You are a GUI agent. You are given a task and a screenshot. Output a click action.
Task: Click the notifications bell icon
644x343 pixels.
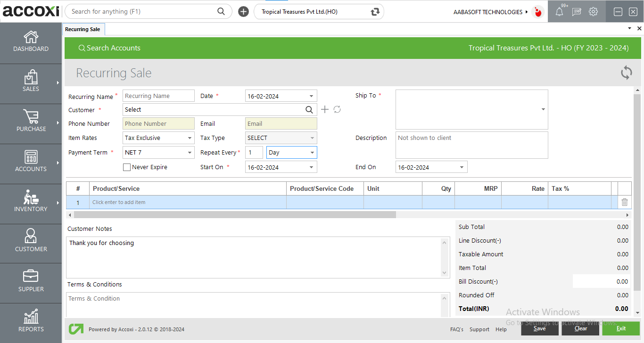point(559,11)
